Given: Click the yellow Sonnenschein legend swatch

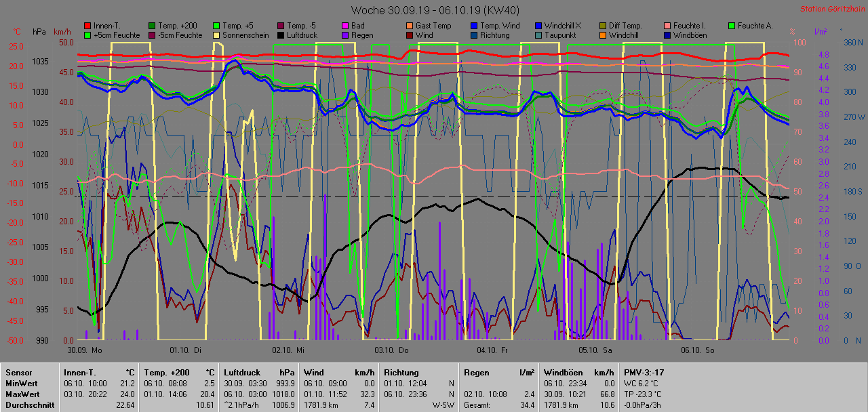Looking at the screenshot, I should 217,35.
